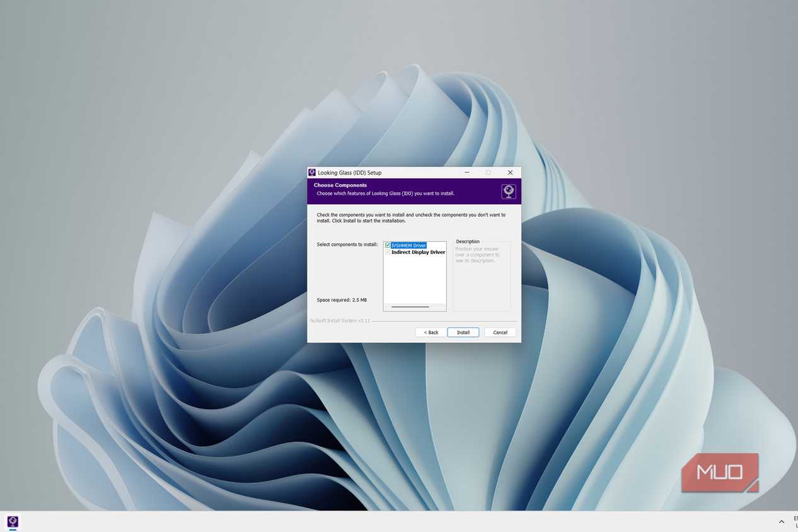The height and width of the screenshot is (532, 798).
Task: Uncheck the IVSHMEM Driver checkbox
Action: (x=388, y=245)
